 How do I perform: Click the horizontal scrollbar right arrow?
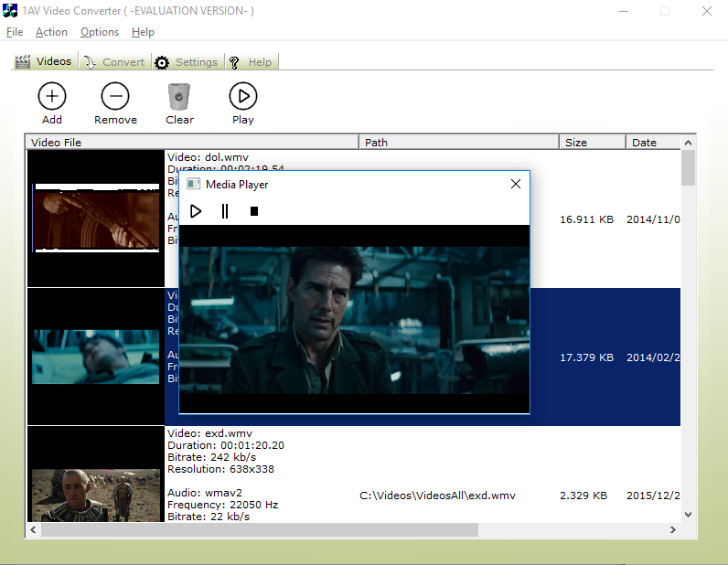click(673, 529)
